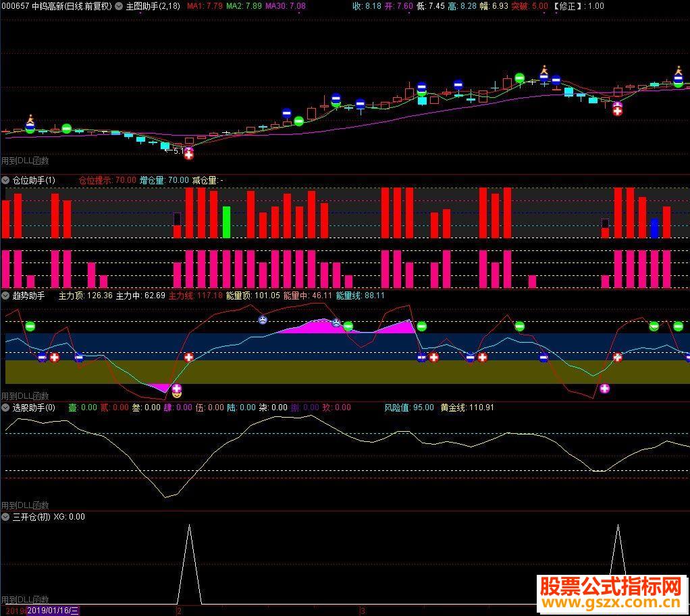Click the 壹: 0.00 readout in 选股助手
Viewport: 690px width, 616px height.
click(x=83, y=408)
